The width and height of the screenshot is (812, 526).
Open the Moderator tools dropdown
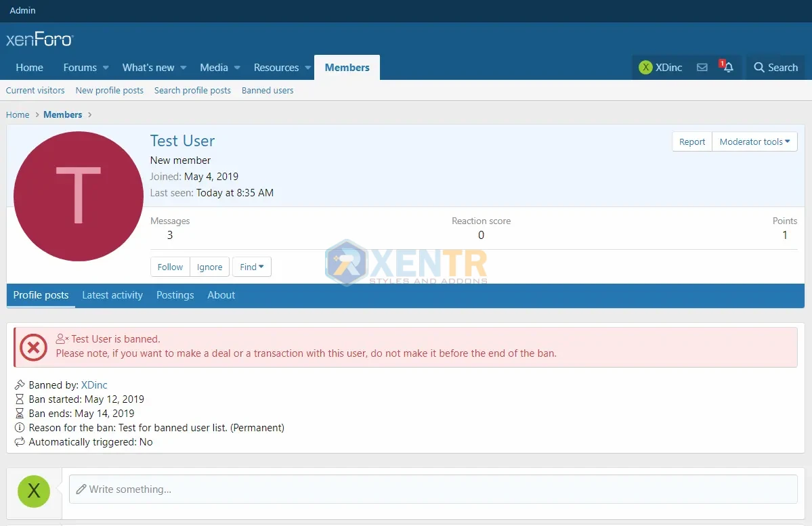pyautogui.click(x=754, y=141)
